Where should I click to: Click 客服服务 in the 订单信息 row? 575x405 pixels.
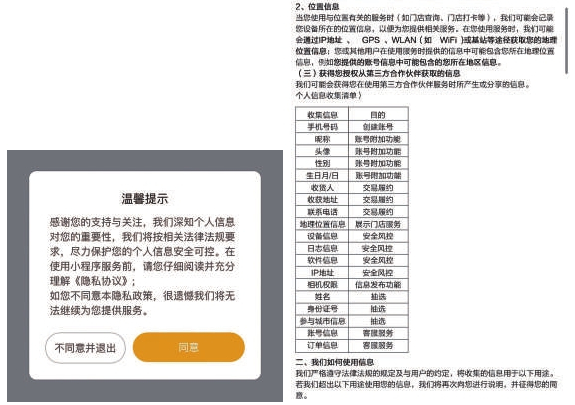pyautogui.click(x=378, y=345)
